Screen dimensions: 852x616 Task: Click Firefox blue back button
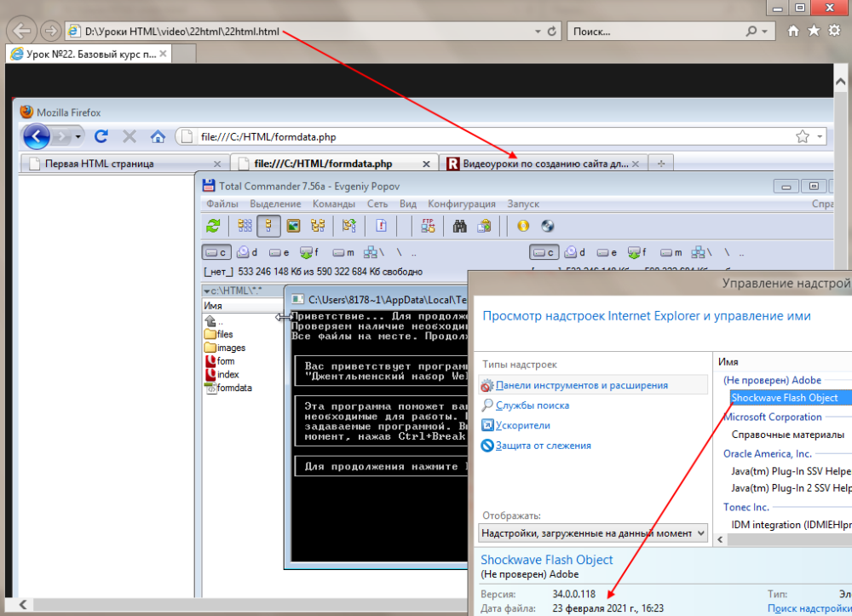pyautogui.click(x=37, y=136)
